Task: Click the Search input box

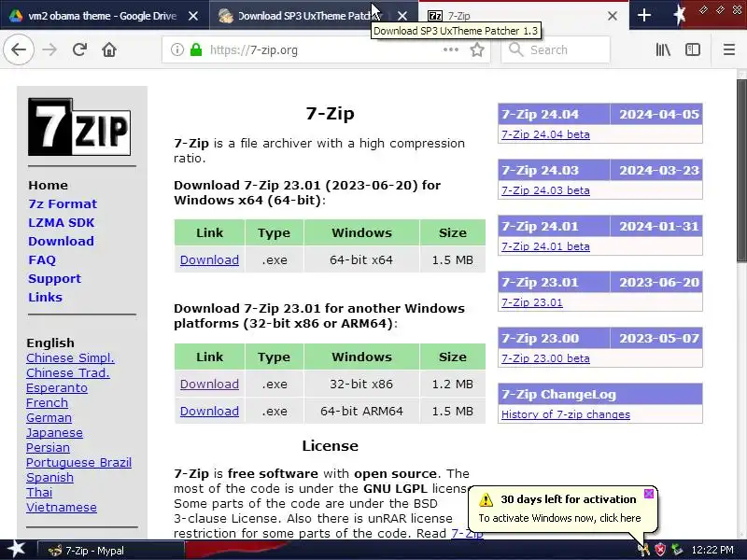Action: tap(555, 49)
